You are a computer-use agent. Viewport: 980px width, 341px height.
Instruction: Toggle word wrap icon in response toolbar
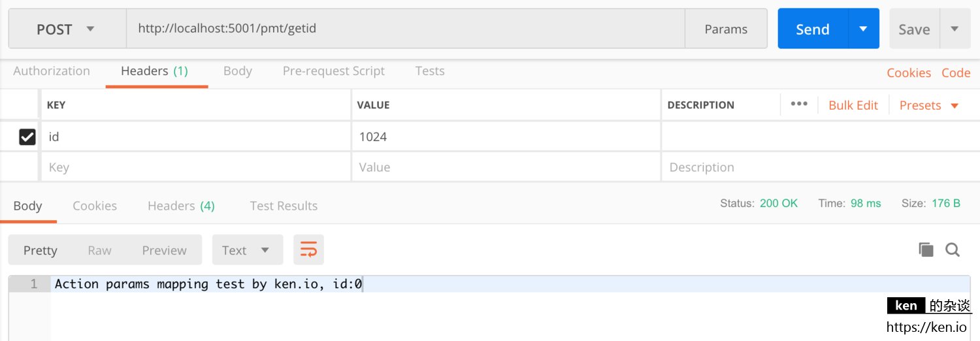[308, 250]
